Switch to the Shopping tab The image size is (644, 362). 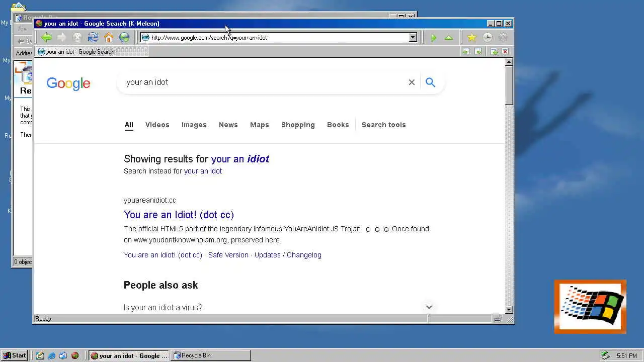click(298, 125)
